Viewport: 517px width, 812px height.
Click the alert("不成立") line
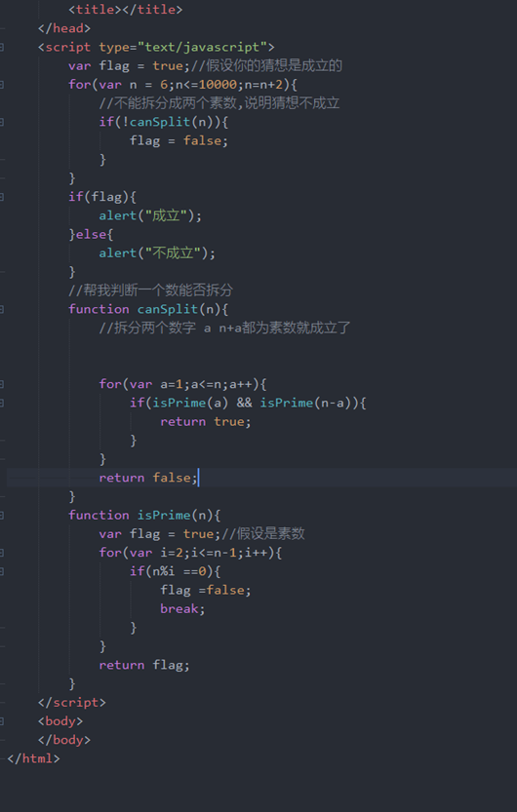[157, 252]
